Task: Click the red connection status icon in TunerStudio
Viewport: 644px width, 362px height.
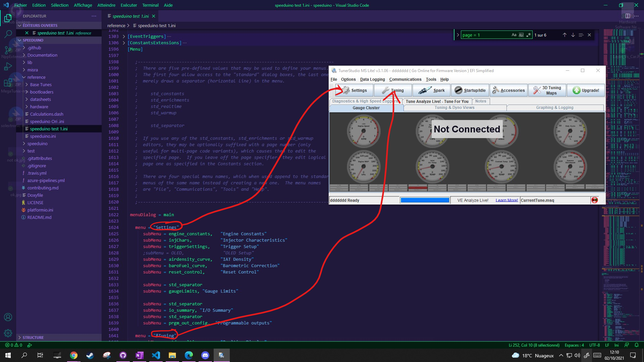Action: click(x=595, y=200)
